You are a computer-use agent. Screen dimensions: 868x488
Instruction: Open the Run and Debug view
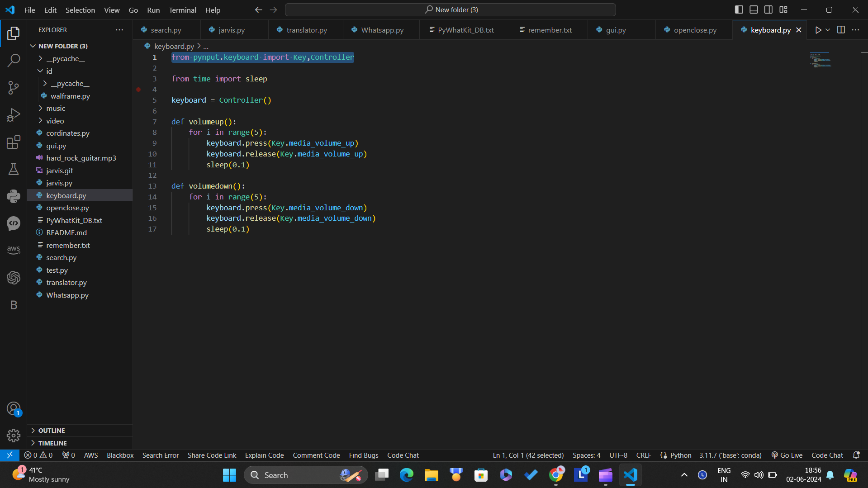(x=14, y=115)
